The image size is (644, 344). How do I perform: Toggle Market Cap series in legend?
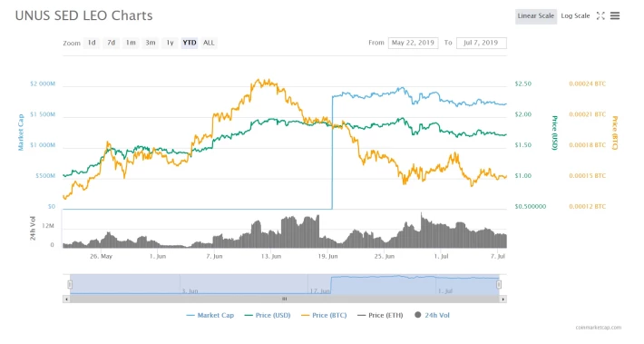tap(210, 315)
